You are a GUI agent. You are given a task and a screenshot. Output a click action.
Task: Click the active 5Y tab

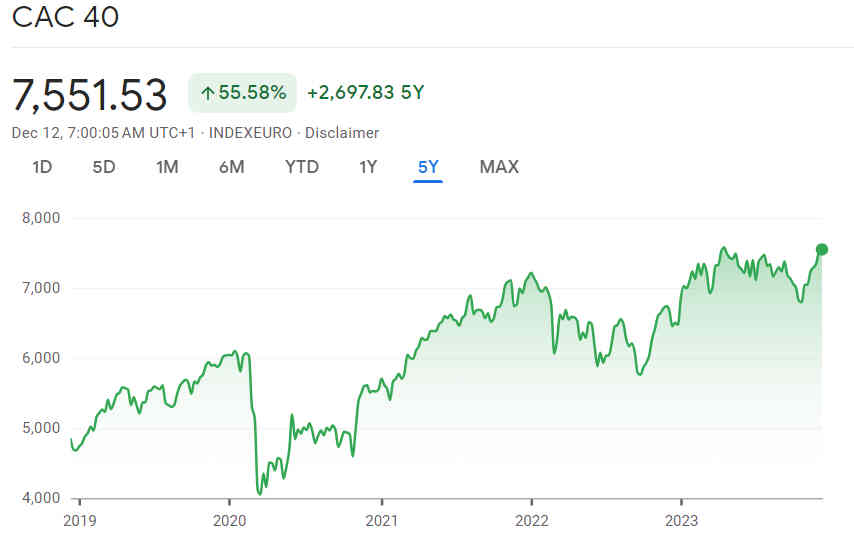pos(428,167)
